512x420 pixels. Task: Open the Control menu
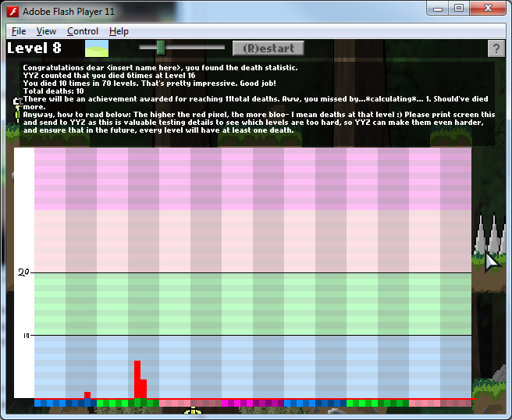pyautogui.click(x=82, y=31)
